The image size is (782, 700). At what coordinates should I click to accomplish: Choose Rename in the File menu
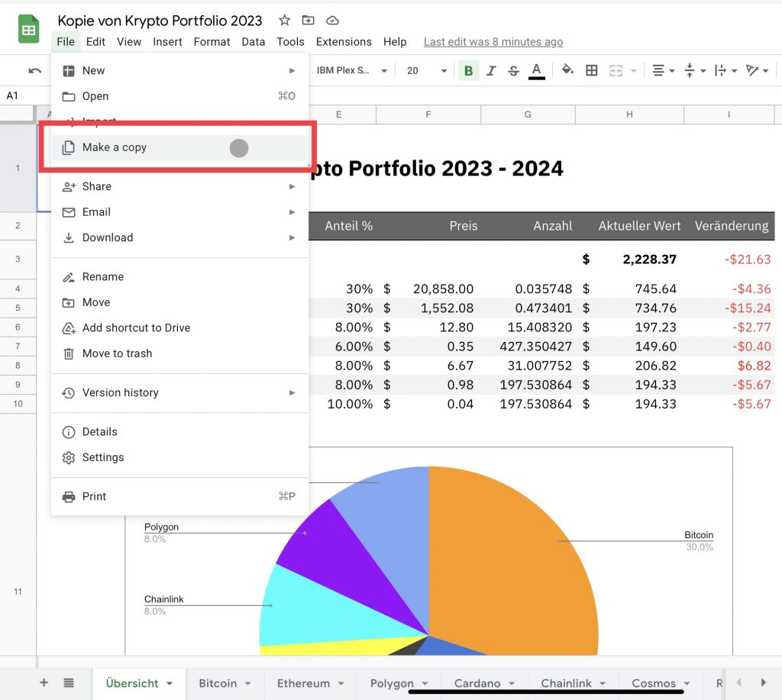pyautogui.click(x=179, y=276)
